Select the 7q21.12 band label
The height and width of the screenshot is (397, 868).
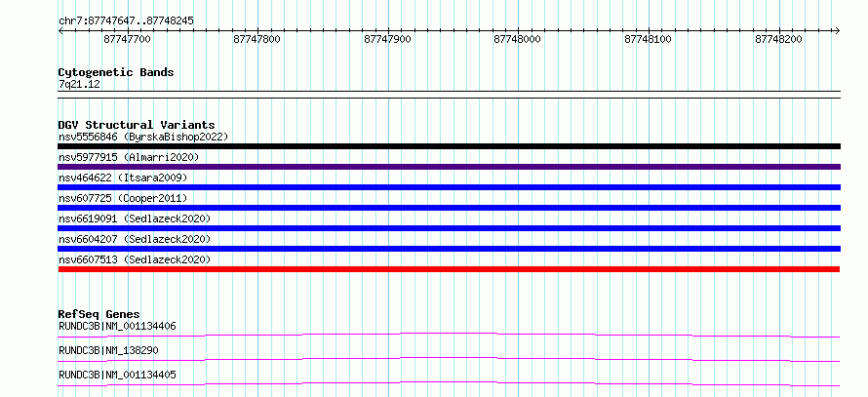(x=79, y=84)
